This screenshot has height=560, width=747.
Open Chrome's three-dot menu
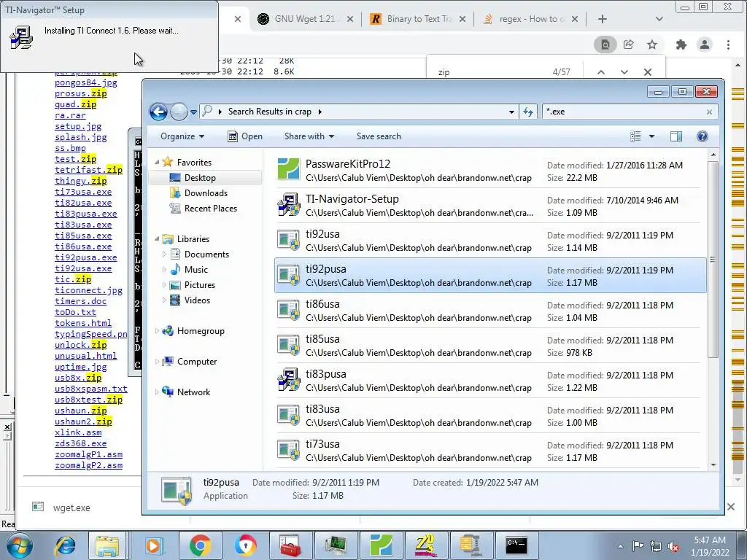click(x=729, y=44)
